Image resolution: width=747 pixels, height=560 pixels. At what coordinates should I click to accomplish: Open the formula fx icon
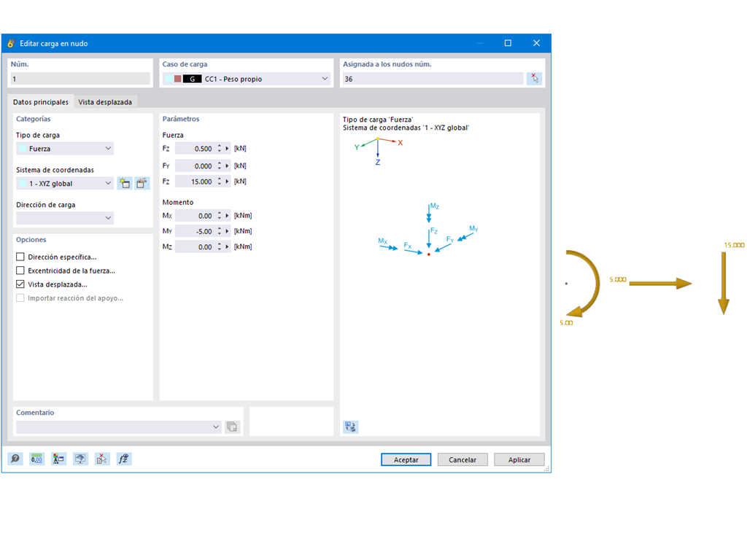[x=124, y=459]
